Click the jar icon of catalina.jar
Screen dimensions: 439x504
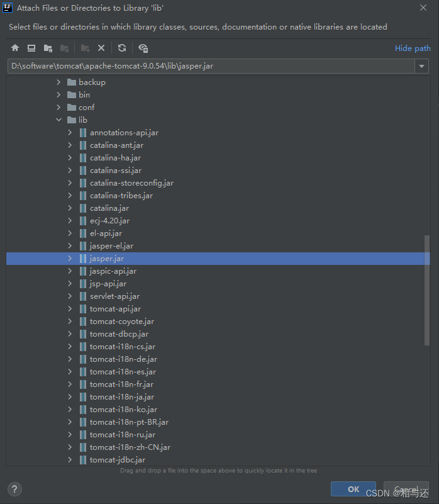83,208
